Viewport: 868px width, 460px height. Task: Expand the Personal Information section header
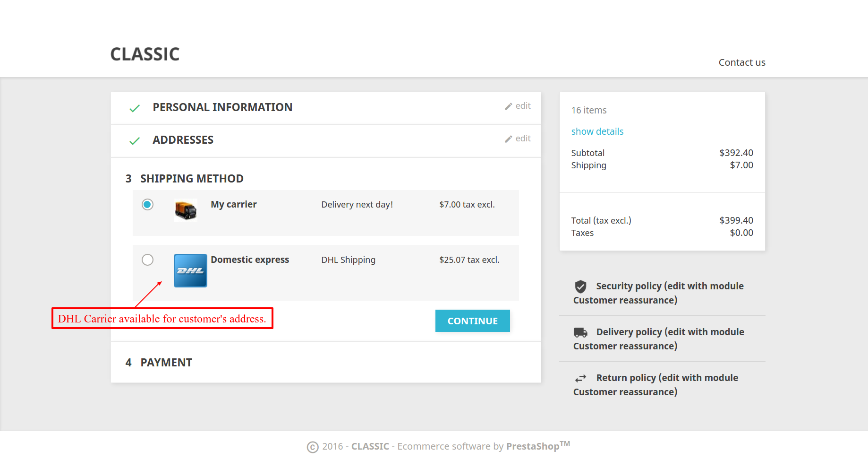222,107
